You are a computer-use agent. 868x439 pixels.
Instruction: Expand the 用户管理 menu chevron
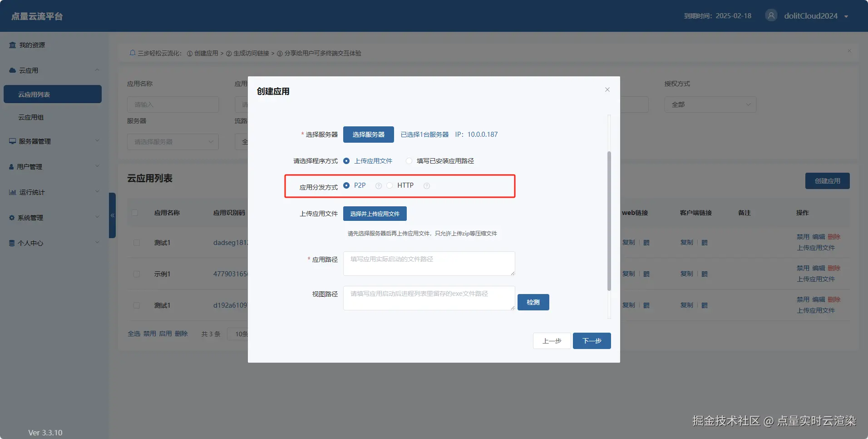(x=97, y=166)
